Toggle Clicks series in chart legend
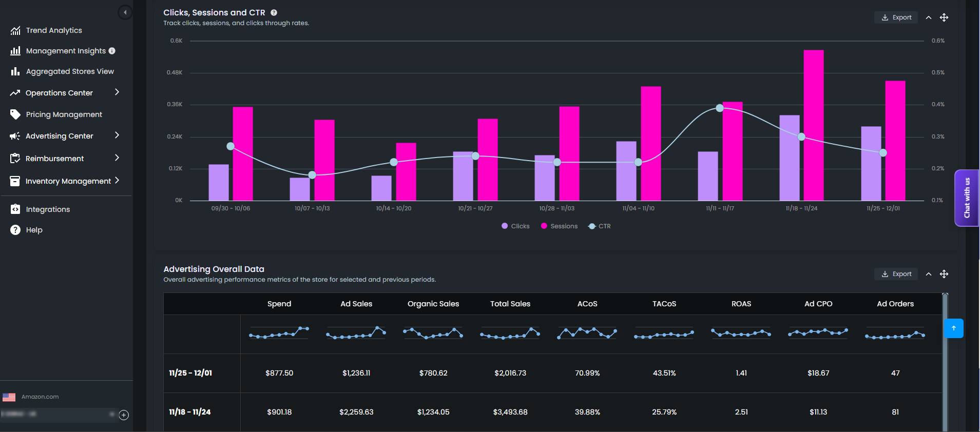This screenshot has height=432, width=980. (515, 226)
